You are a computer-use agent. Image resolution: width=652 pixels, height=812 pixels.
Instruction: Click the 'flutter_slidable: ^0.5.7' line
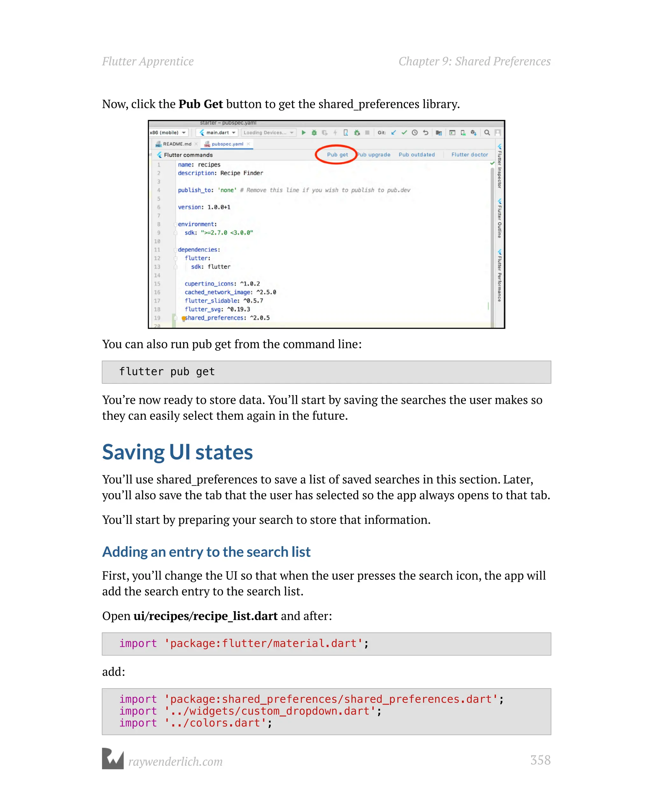click(224, 301)
